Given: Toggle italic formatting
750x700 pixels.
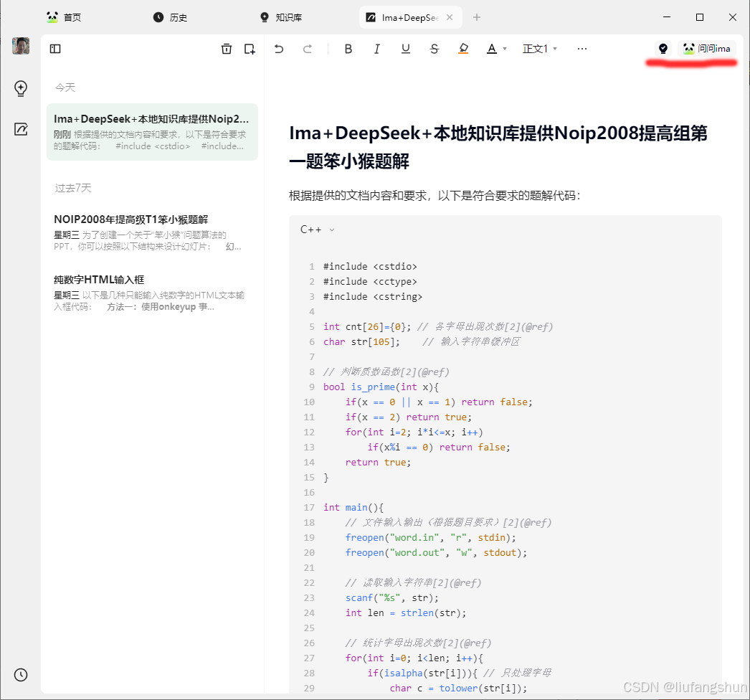Looking at the screenshot, I should click(377, 49).
